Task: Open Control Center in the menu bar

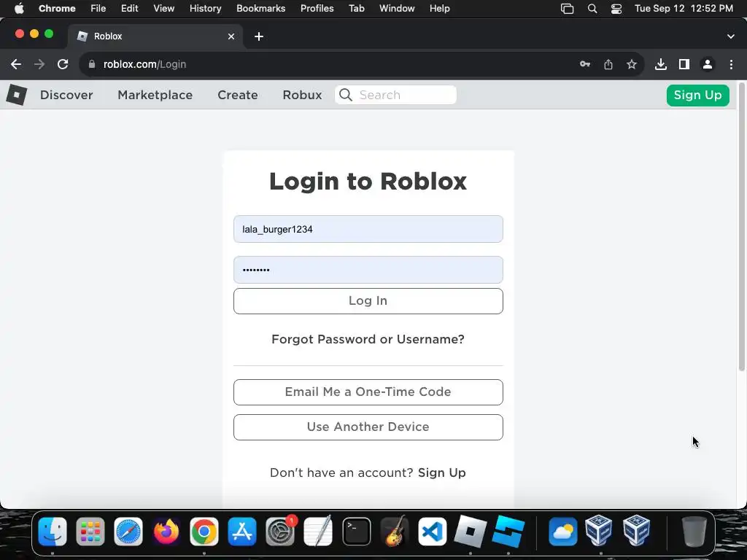Action: click(x=616, y=9)
